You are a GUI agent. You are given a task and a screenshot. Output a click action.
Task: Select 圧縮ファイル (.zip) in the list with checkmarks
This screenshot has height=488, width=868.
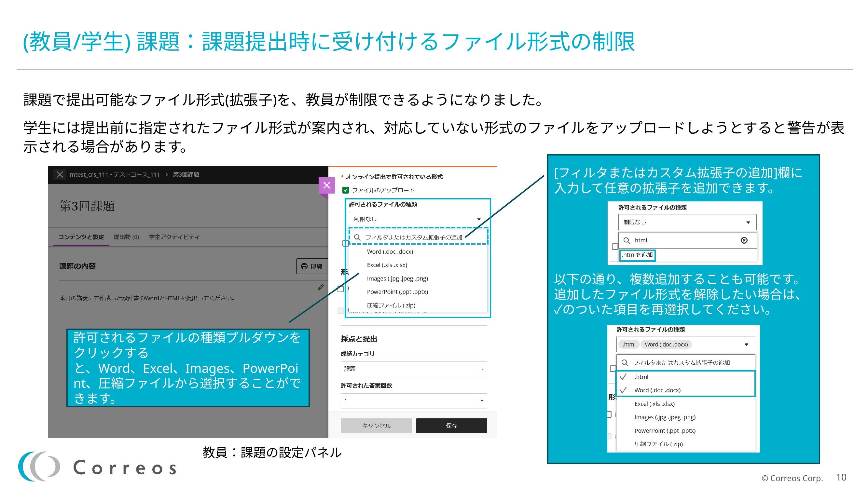(686, 444)
